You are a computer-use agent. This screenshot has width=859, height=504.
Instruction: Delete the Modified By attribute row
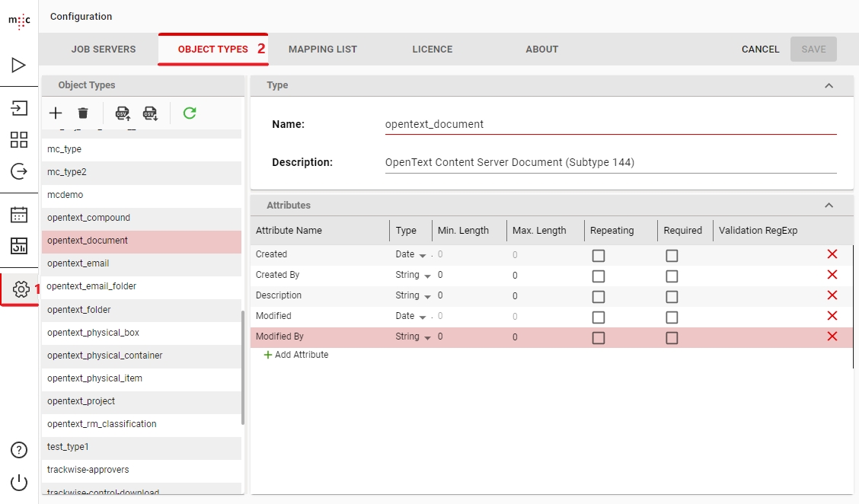click(x=832, y=337)
